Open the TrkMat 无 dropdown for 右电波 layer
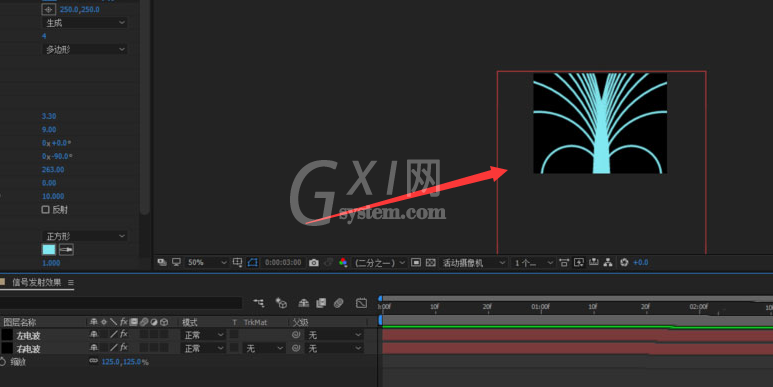The width and height of the screenshot is (773, 387). tap(264, 348)
